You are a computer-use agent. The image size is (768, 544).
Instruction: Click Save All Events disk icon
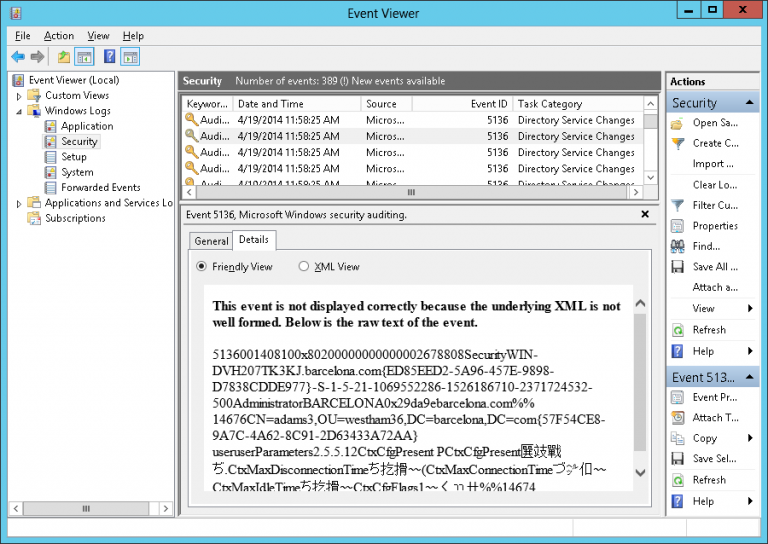[677, 267]
